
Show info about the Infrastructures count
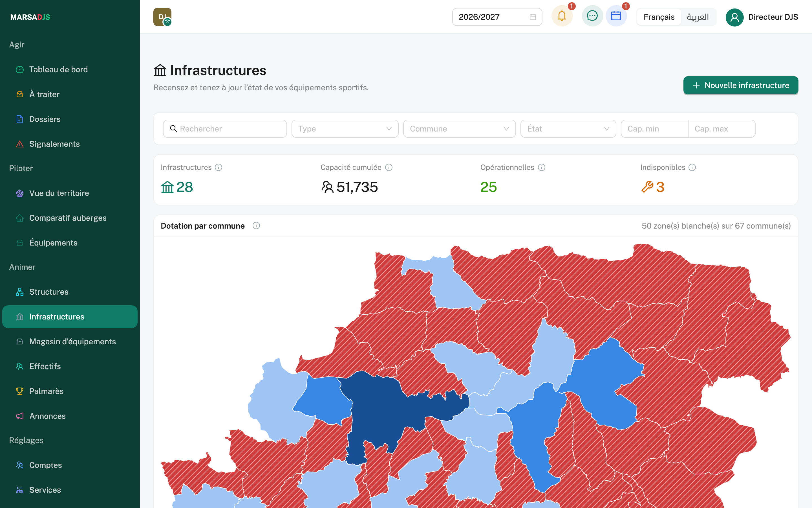pyautogui.click(x=219, y=167)
